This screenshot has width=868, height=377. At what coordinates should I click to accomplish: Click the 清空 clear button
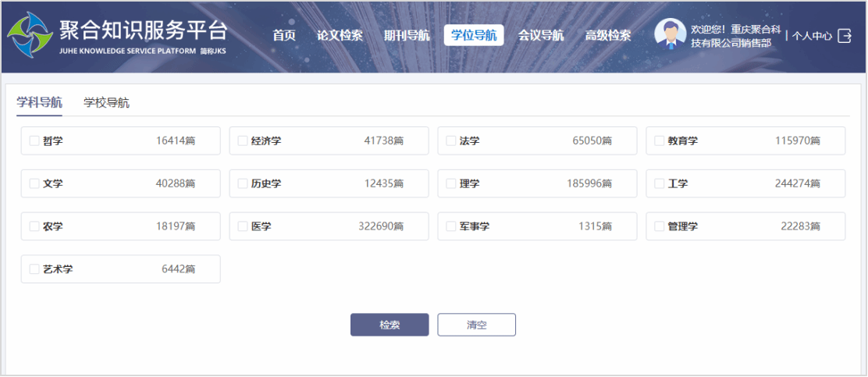pos(476,325)
